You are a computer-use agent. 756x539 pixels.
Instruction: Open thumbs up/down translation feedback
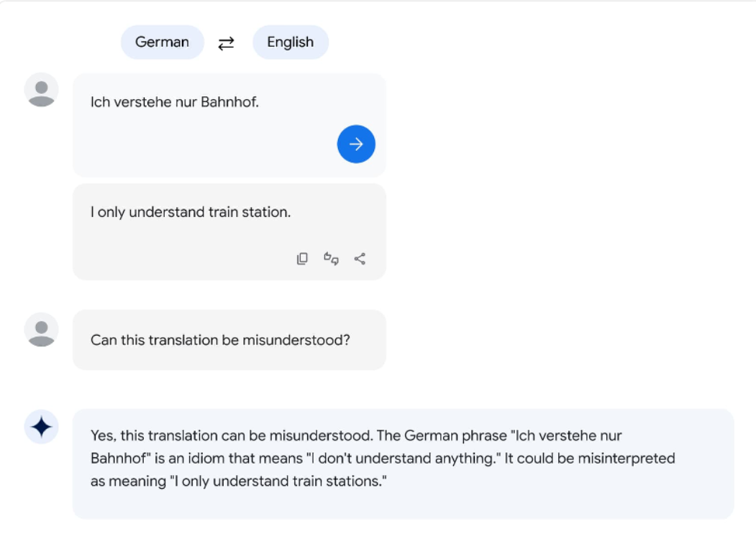(331, 259)
